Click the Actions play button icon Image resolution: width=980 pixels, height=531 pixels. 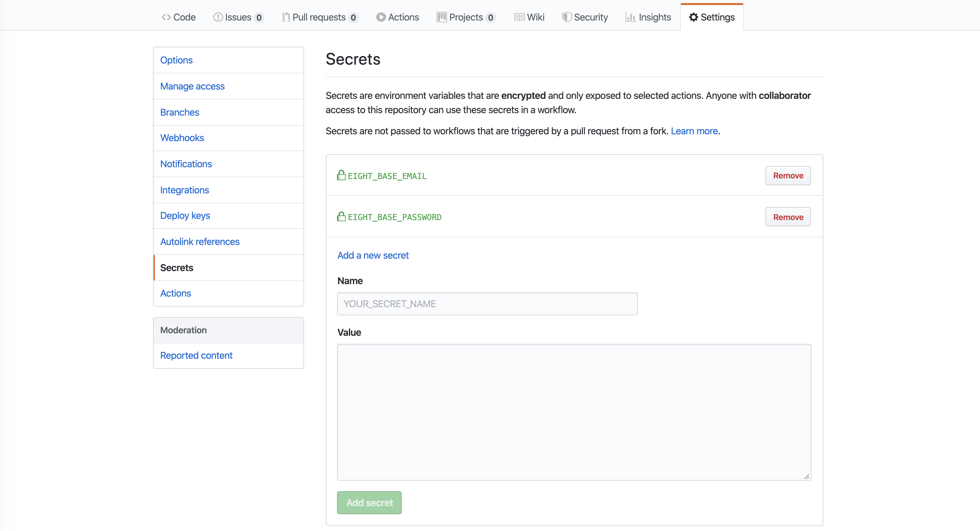(381, 17)
